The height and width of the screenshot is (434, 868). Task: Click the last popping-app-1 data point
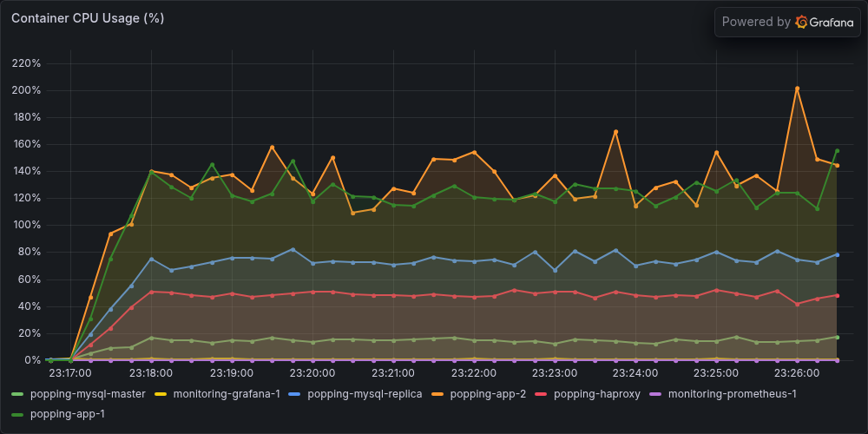[837, 150]
